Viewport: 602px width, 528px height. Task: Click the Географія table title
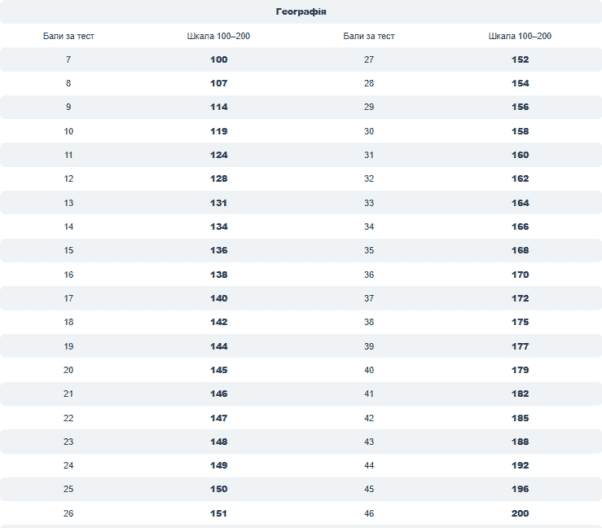pyautogui.click(x=300, y=12)
